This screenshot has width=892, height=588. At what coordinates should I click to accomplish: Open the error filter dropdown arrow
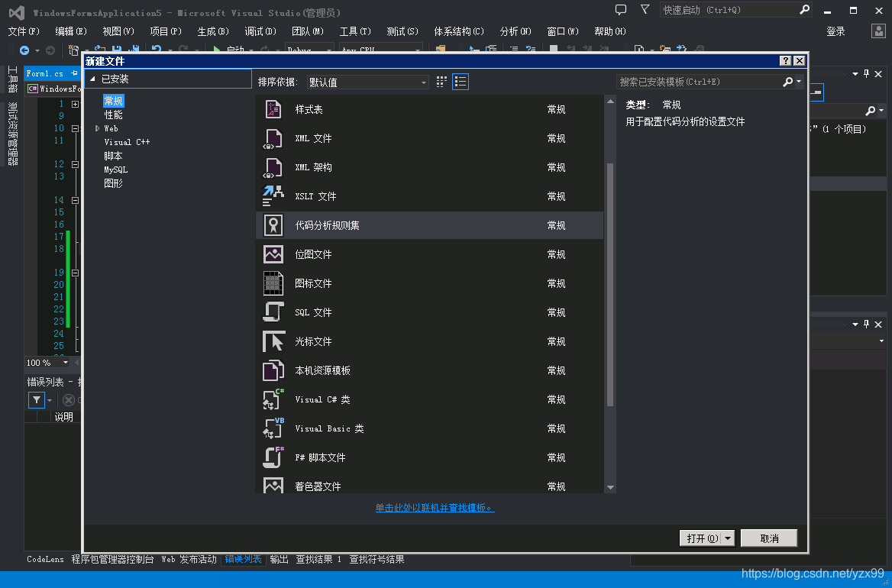(x=50, y=400)
